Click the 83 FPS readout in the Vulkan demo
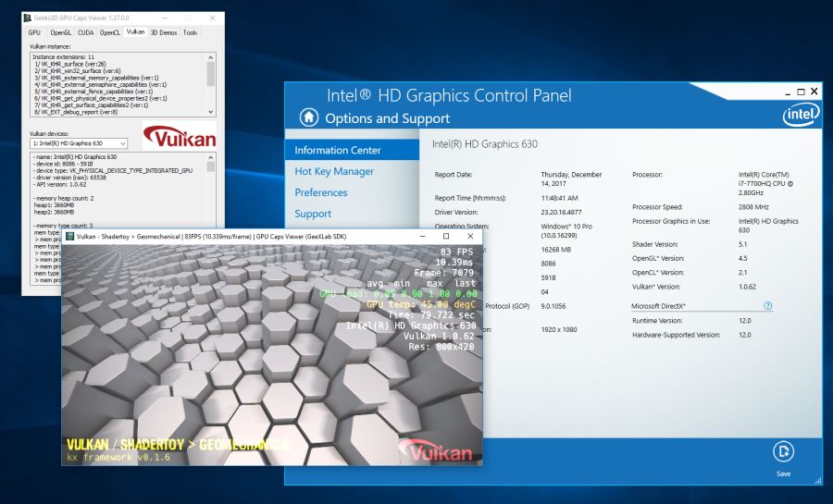 456,252
